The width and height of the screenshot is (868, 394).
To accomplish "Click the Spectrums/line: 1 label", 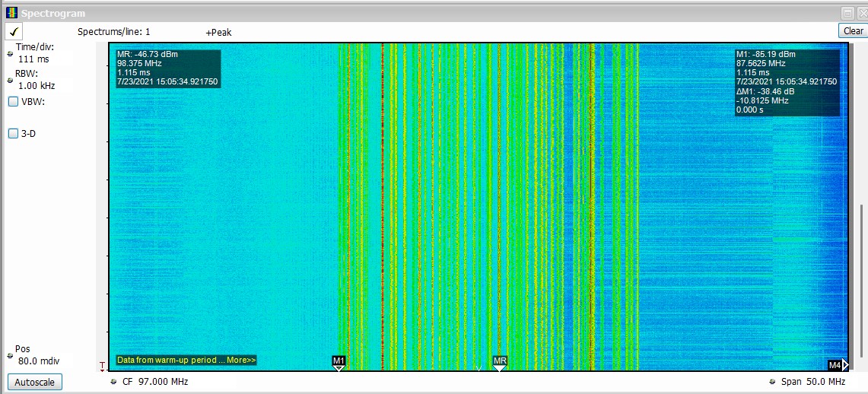I will (113, 32).
